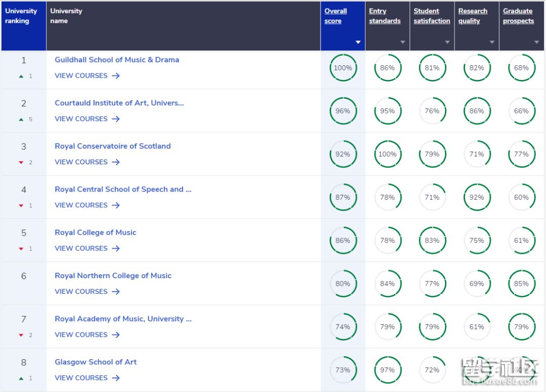Open Guildhall School of Music & Drama

coord(117,60)
